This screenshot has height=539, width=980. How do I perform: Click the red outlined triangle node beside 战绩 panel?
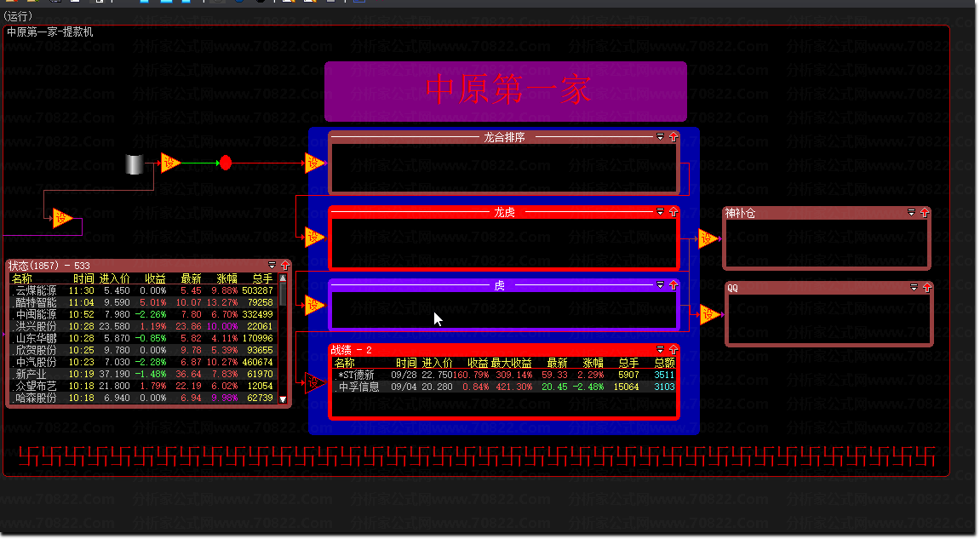tap(314, 382)
